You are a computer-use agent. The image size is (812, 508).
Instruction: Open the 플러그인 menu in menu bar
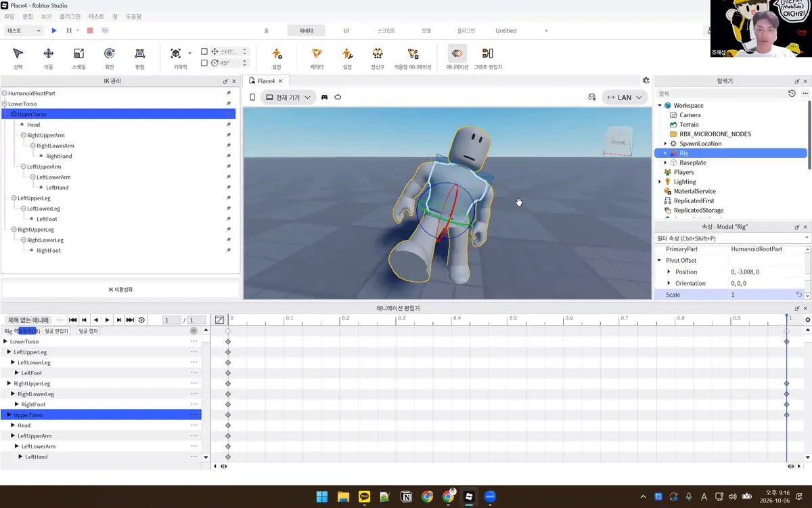click(70, 16)
